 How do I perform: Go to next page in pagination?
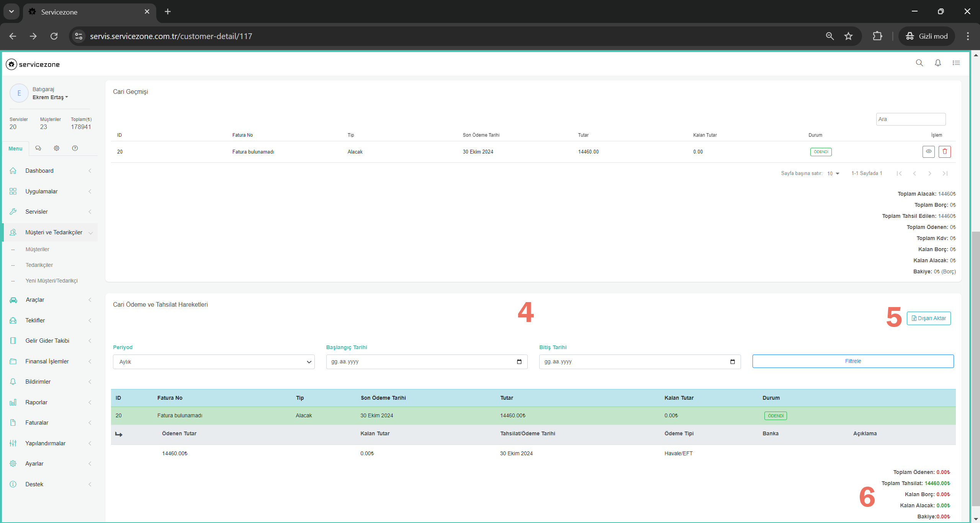[929, 173]
